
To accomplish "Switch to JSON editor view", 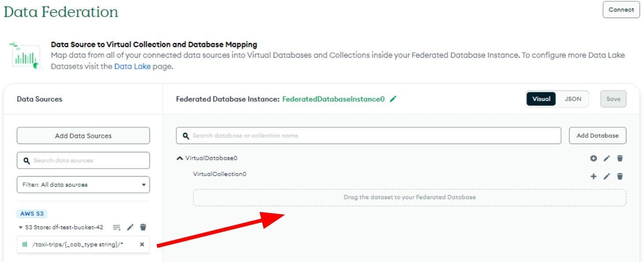I will (573, 99).
